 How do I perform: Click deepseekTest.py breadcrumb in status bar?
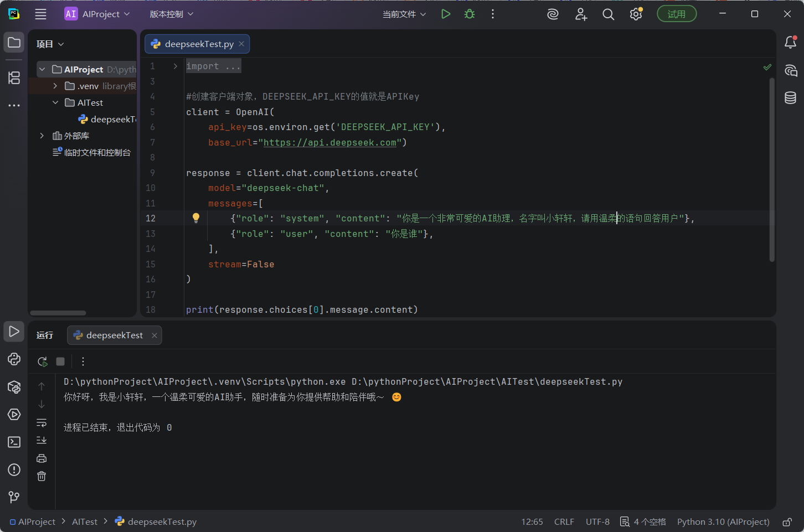[156, 522]
